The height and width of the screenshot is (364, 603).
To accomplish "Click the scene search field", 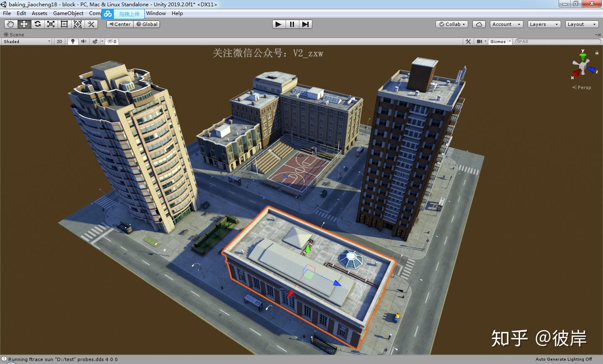I will click(559, 41).
